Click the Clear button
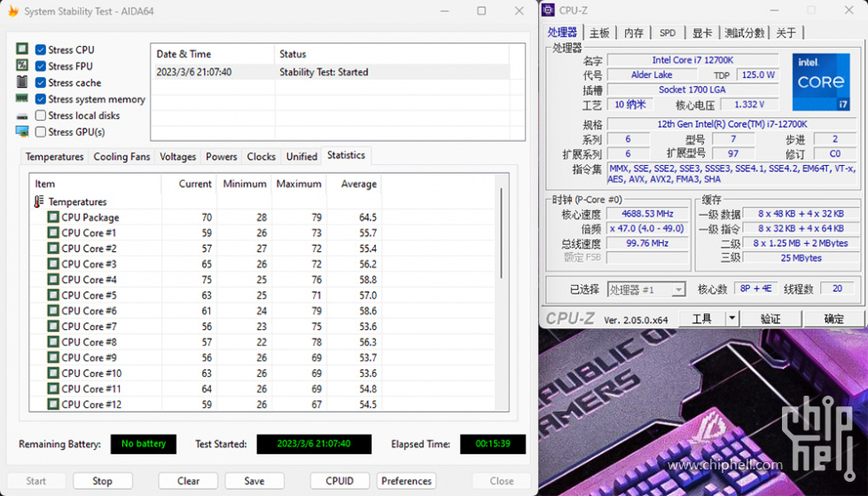868x496 pixels. tap(188, 481)
